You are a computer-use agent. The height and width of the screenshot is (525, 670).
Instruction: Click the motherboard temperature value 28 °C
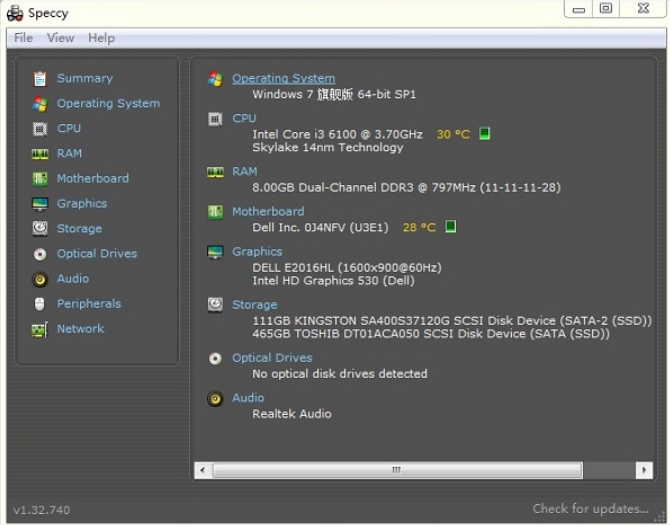tap(419, 227)
